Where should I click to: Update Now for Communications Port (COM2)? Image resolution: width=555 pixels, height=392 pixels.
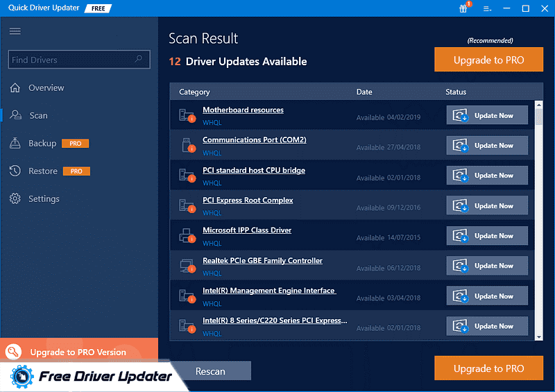coord(487,145)
